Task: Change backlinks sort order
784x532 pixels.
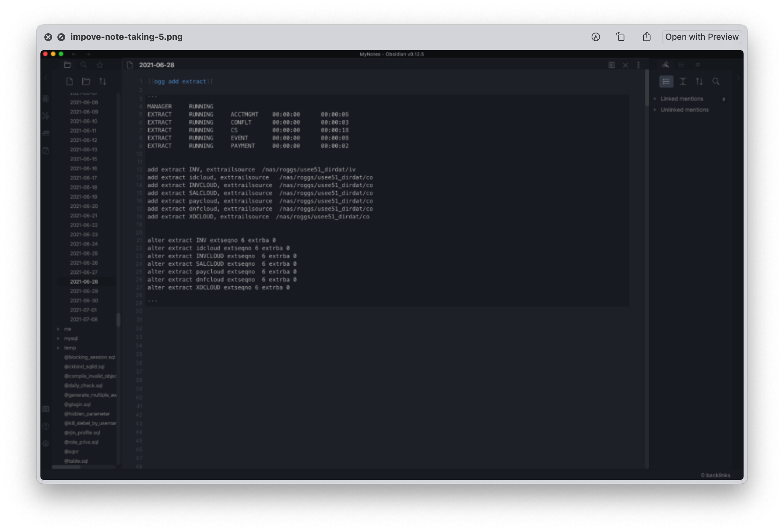Action: [x=699, y=81]
